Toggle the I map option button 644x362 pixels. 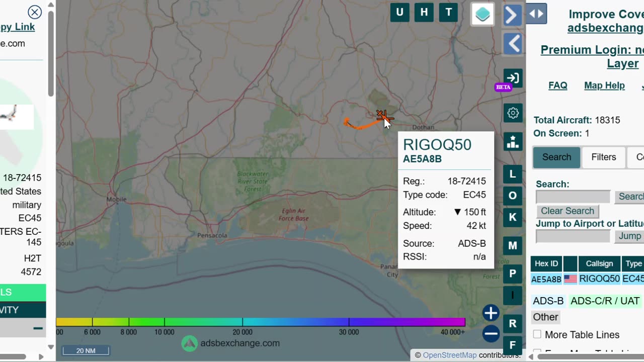pyautogui.click(x=513, y=295)
